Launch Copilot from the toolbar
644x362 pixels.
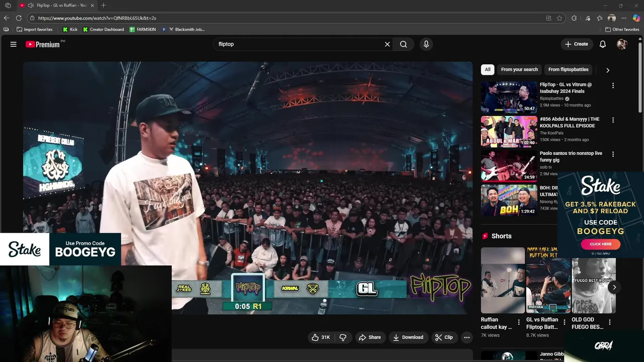636,18
